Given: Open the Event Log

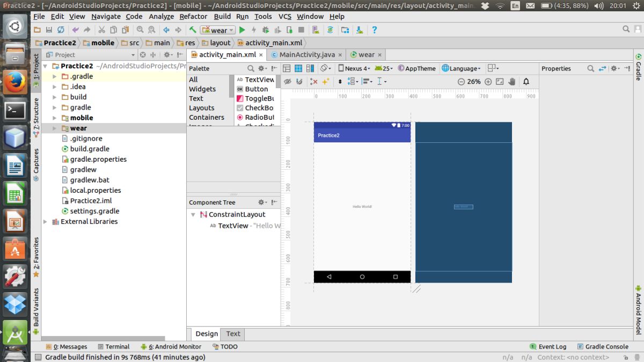Looking at the screenshot, I should (548, 346).
